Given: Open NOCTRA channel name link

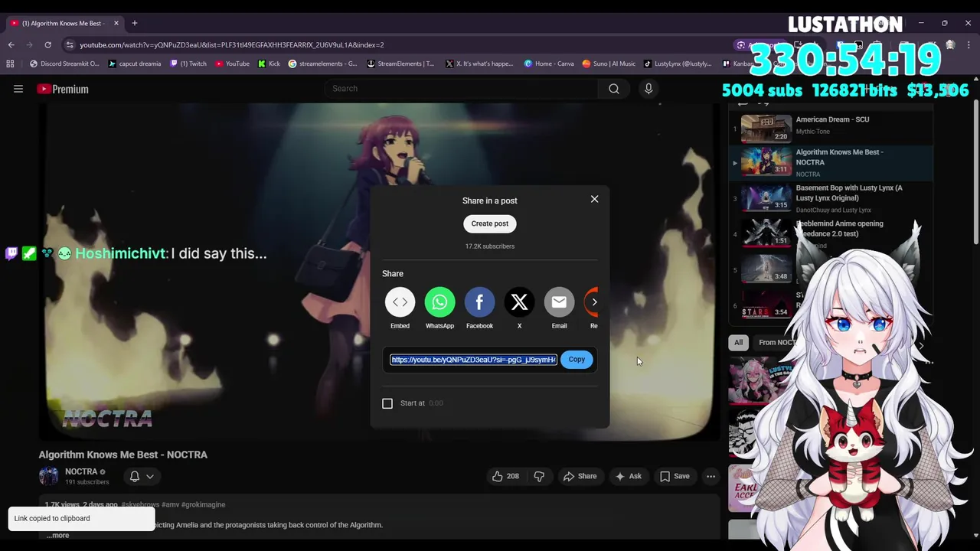Looking at the screenshot, I should [81, 471].
